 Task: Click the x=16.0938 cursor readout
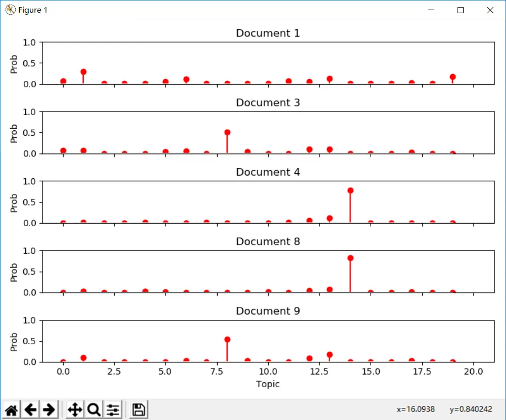pyautogui.click(x=416, y=409)
